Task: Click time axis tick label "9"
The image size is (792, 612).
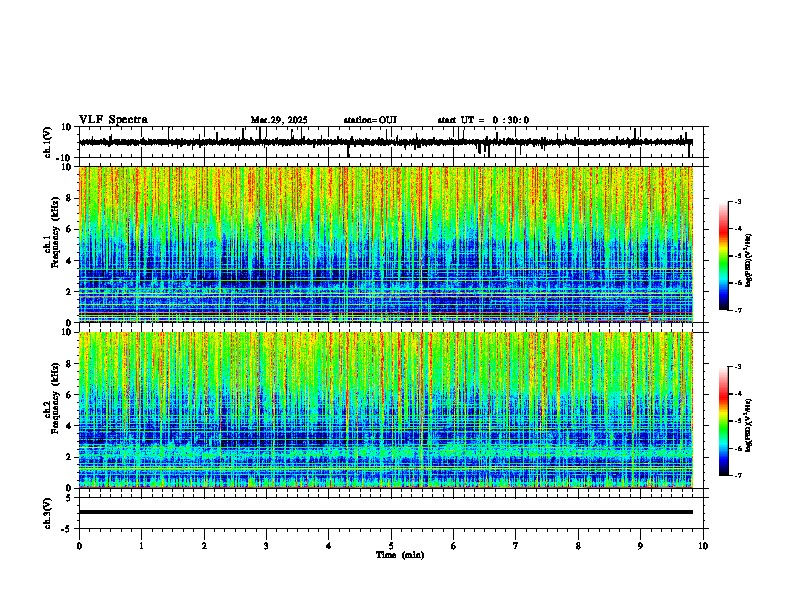Action: pos(640,546)
